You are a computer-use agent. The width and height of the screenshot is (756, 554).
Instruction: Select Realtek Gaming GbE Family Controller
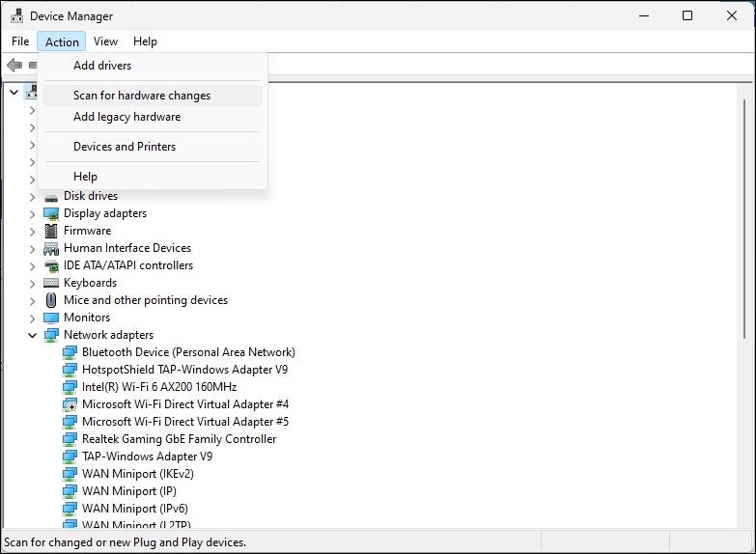pos(179,439)
